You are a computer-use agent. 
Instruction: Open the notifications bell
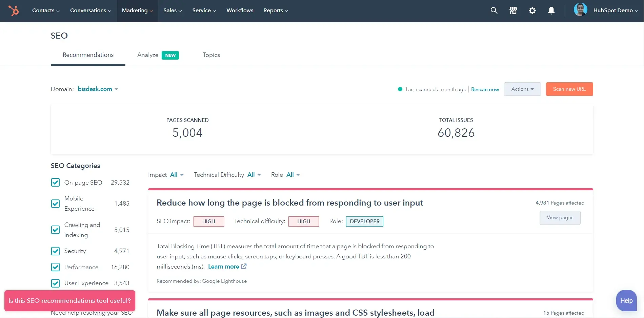click(551, 10)
